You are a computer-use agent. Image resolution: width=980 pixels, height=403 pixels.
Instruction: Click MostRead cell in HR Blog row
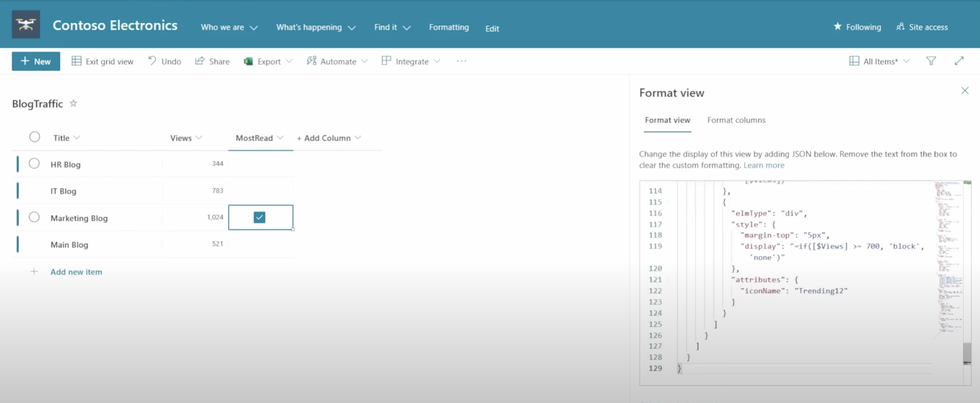(261, 164)
